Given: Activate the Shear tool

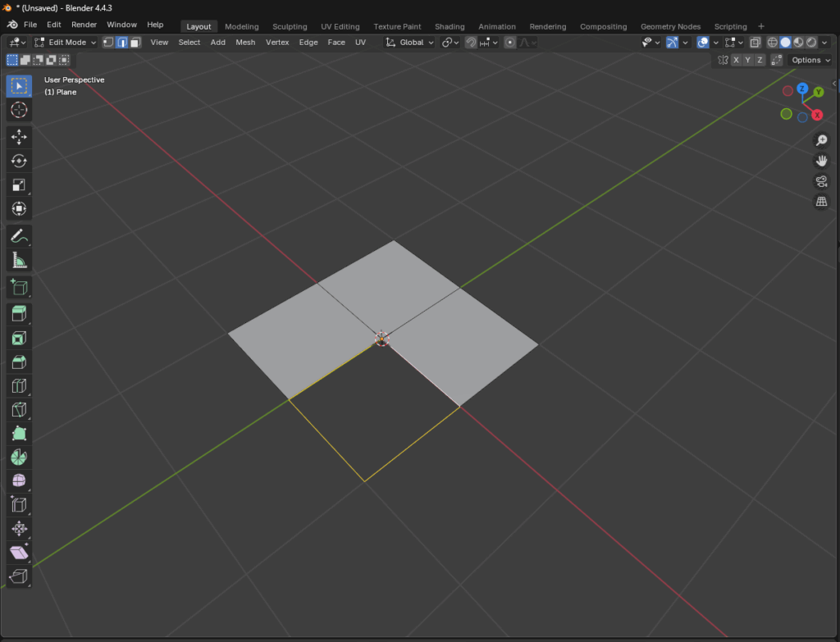Looking at the screenshot, I should (x=19, y=552).
